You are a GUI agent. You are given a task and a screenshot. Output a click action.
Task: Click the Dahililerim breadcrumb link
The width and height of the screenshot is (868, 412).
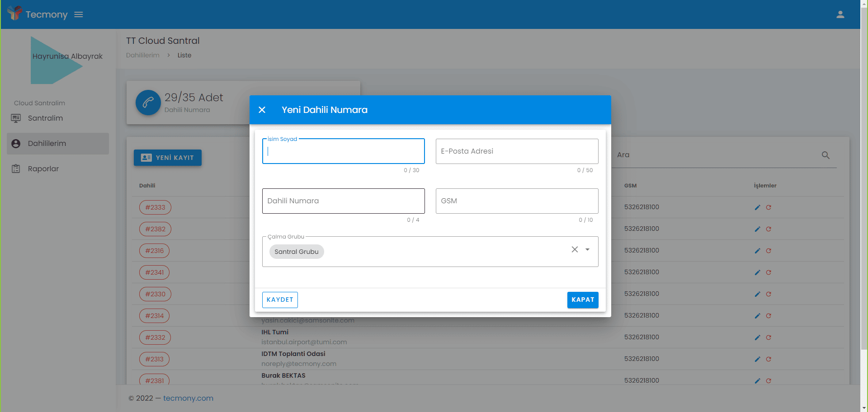tap(143, 55)
